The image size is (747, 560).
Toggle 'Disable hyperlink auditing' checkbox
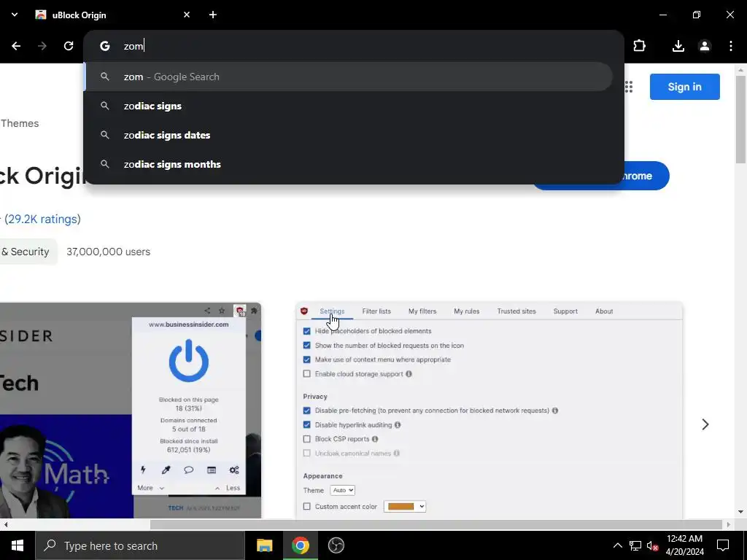click(307, 425)
